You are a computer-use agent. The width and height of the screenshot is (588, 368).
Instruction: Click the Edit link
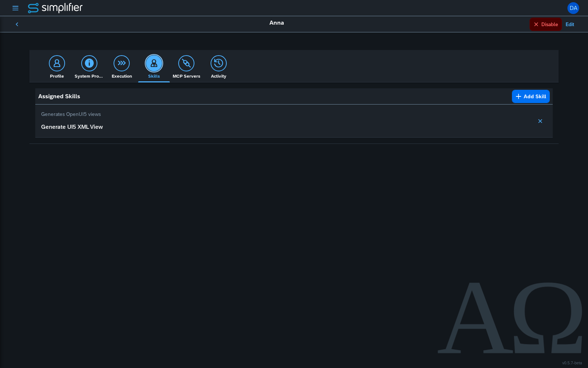click(570, 24)
